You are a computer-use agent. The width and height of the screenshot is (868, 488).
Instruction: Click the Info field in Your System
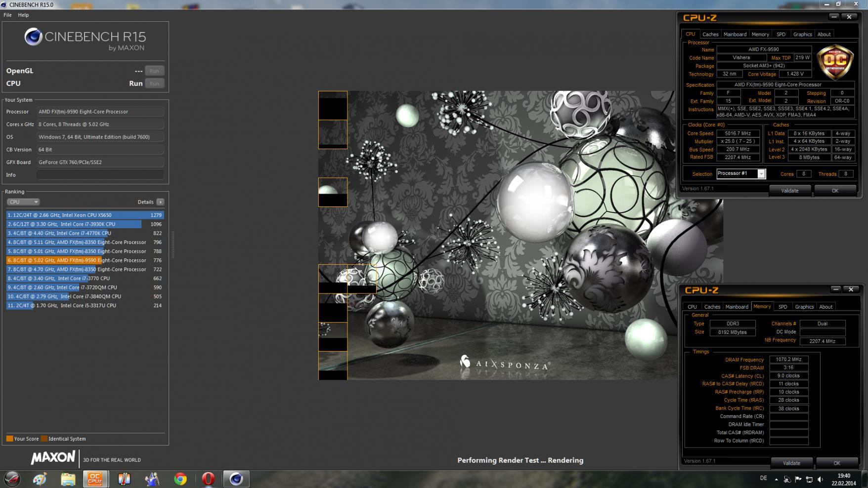coord(100,175)
